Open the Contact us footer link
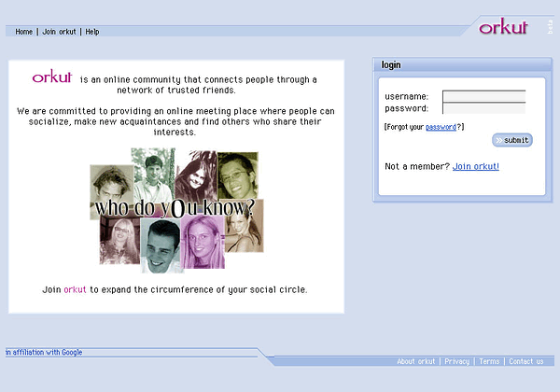Image resolution: width=560 pixels, height=392 pixels. (526, 361)
